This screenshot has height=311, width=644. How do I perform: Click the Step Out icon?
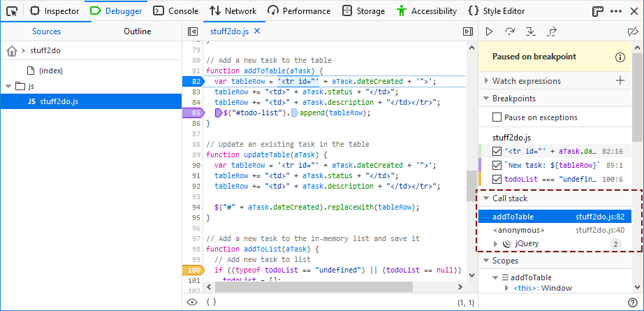(x=552, y=31)
